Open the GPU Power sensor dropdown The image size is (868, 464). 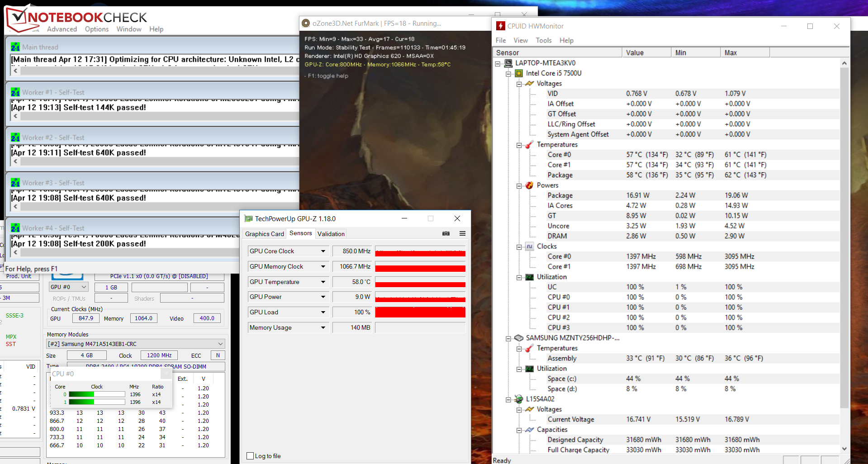pos(323,297)
